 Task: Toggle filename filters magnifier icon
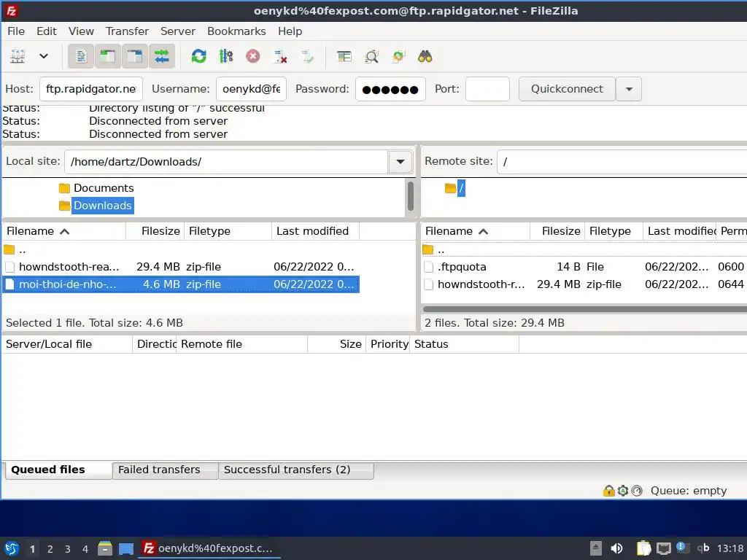pyautogui.click(x=371, y=57)
